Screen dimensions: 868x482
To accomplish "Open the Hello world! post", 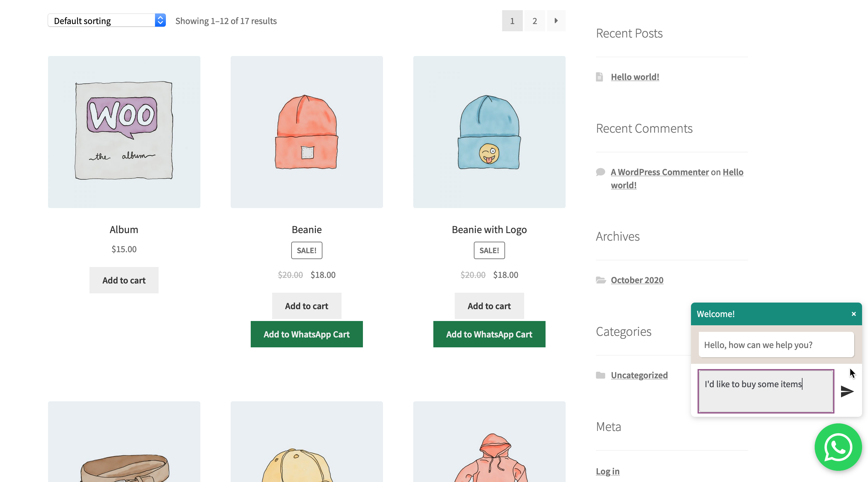I will (x=634, y=76).
